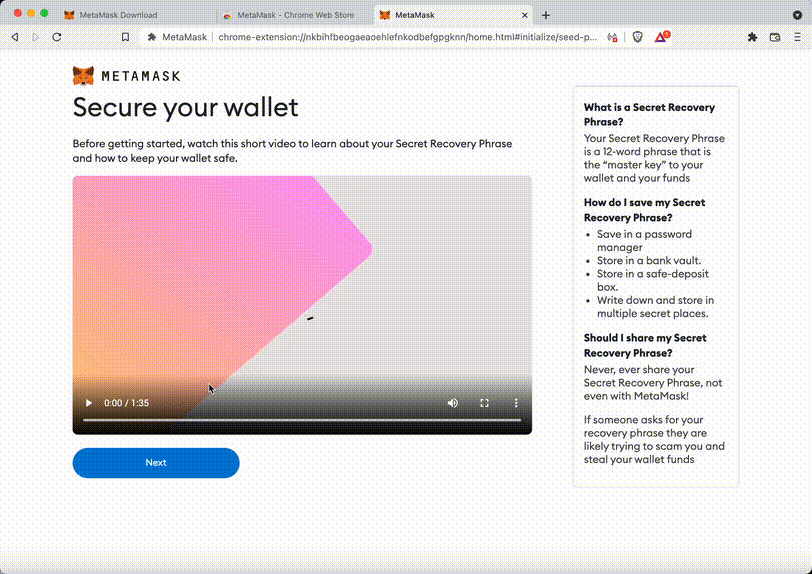Open the tab search dropdown arrow
The image size is (812, 574).
tap(797, 15)
